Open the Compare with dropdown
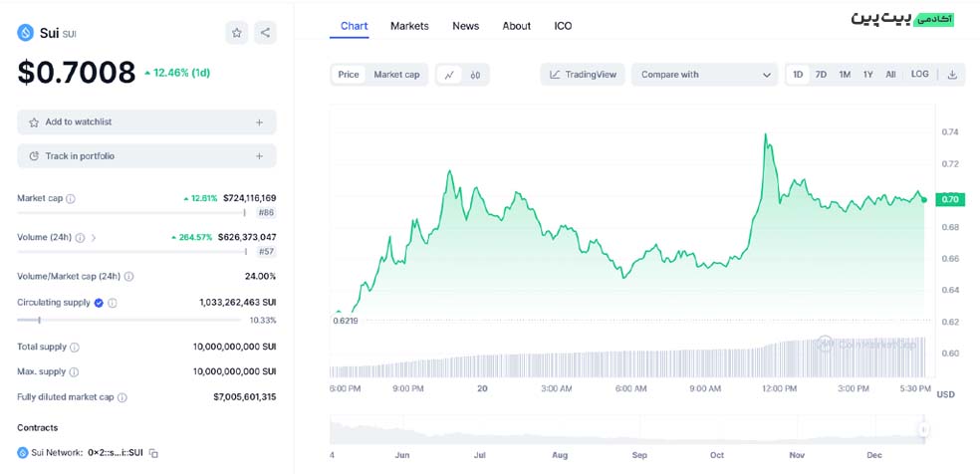Screen dimensions: 980x474 pyautogui.click(x=706, y=75)
